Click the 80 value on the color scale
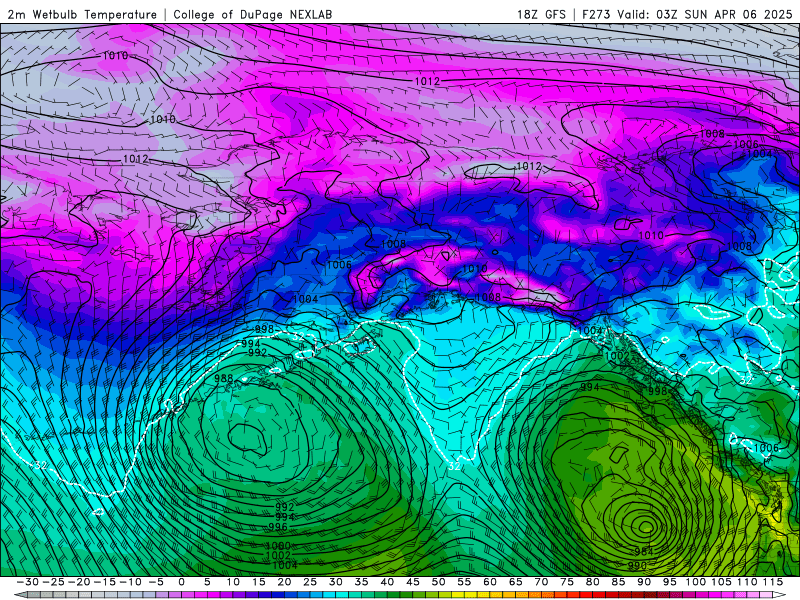 point(592,582)
